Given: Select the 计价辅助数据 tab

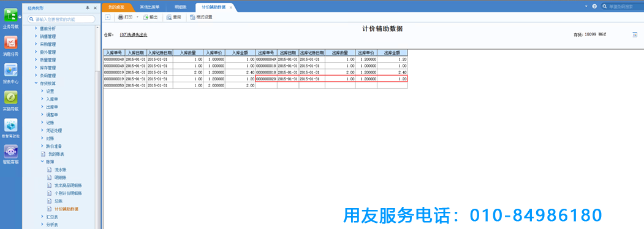Looking at the screenshot, I should [x=214, y=7].
